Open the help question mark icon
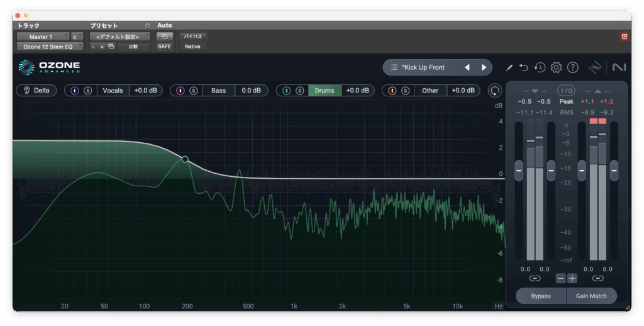This screenshot has height=326, width=644. click(572, 67)
